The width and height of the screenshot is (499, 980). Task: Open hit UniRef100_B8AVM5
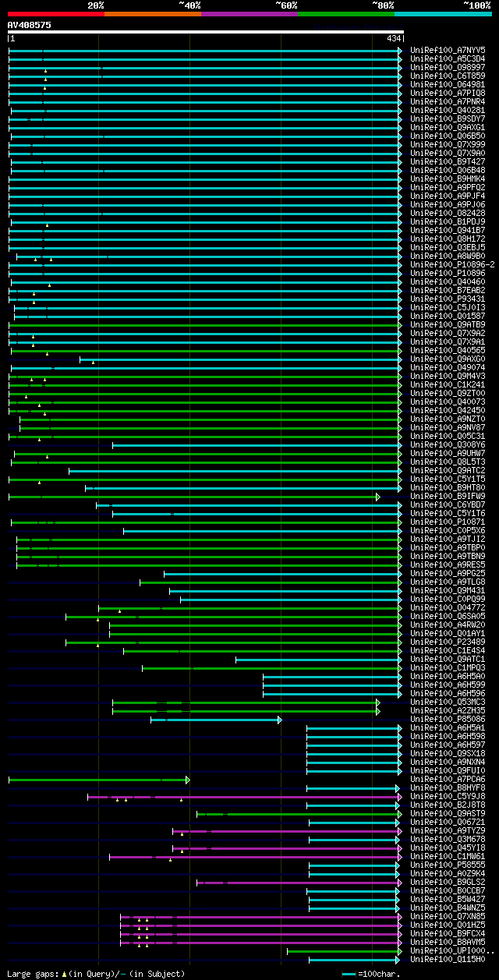(x=447, y=942)
